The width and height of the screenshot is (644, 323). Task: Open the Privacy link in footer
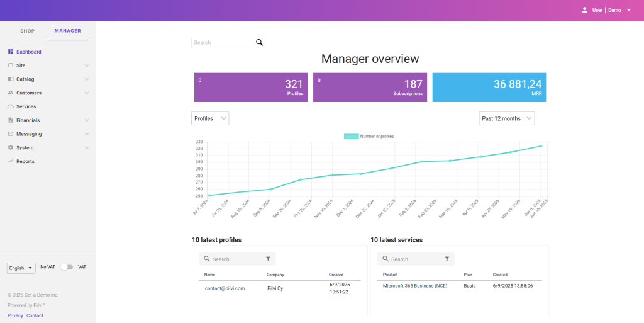15,315
